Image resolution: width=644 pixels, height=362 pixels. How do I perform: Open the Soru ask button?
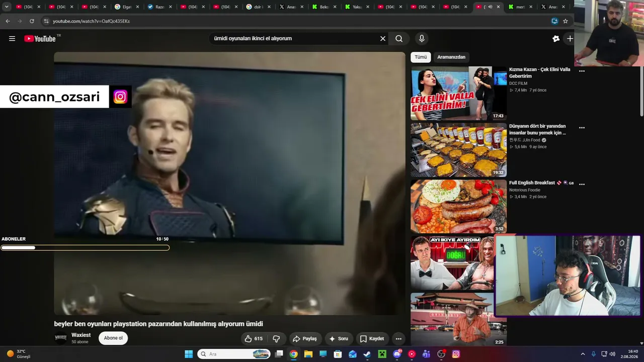point(339,339)
